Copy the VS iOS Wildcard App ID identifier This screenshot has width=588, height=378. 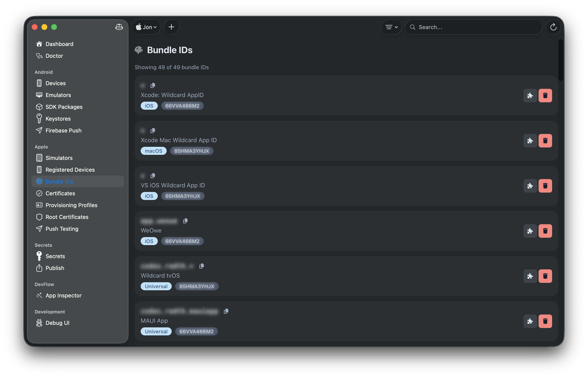click(153, 175)
